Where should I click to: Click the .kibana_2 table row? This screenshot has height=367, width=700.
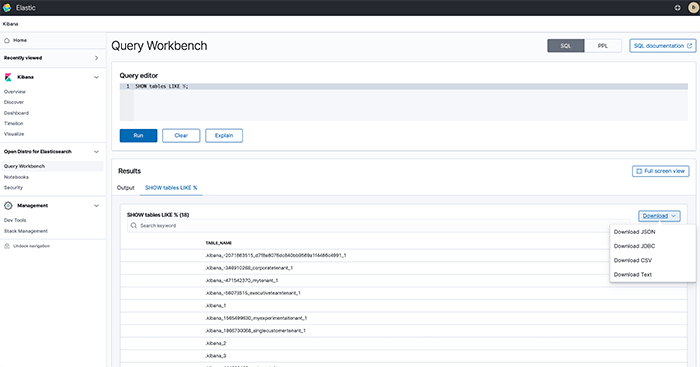[404, 343]
